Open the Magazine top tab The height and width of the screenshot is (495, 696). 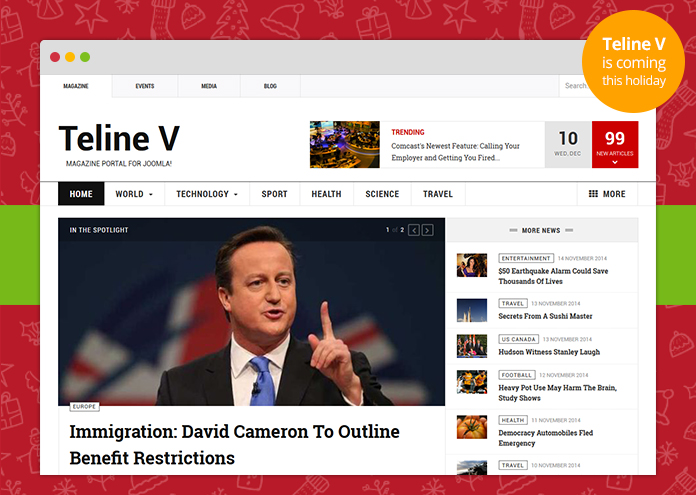click(76, 86)
